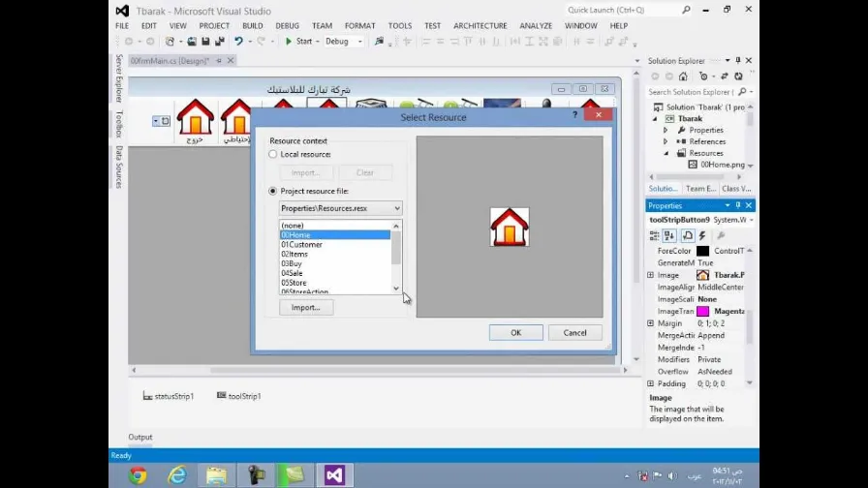
Task: Click the Pending Changes Filter clock icon
Action: coord(703,76)
